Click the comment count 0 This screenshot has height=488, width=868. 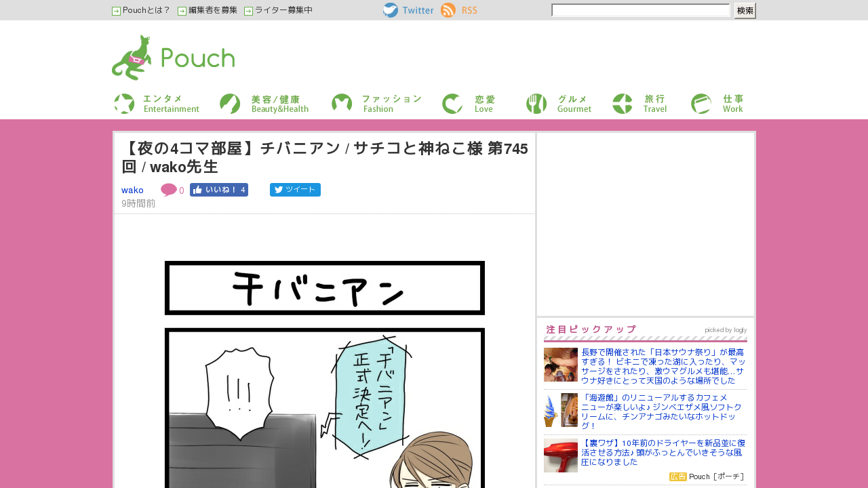pyautogui.click(x=182, y=191)
